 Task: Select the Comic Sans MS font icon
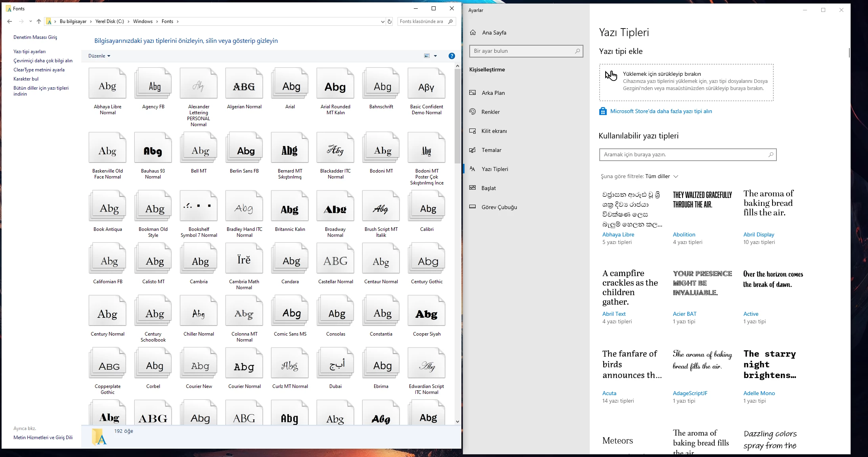[x=290, y=312]
